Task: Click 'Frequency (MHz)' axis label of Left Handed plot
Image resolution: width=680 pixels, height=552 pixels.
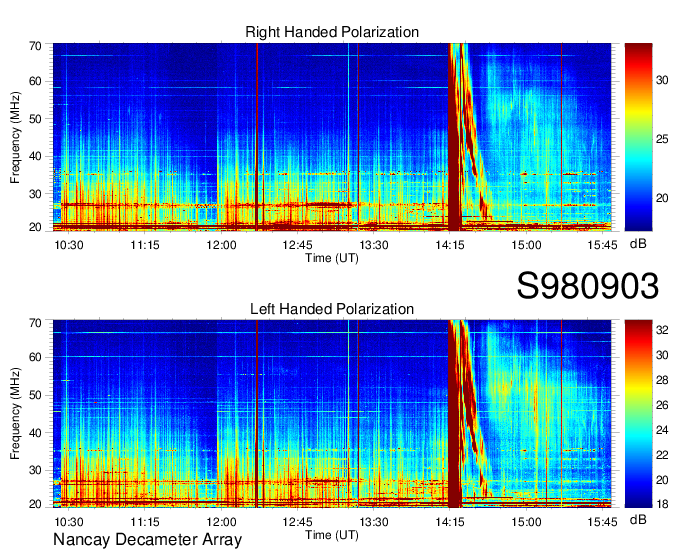Action: [15, 414]
